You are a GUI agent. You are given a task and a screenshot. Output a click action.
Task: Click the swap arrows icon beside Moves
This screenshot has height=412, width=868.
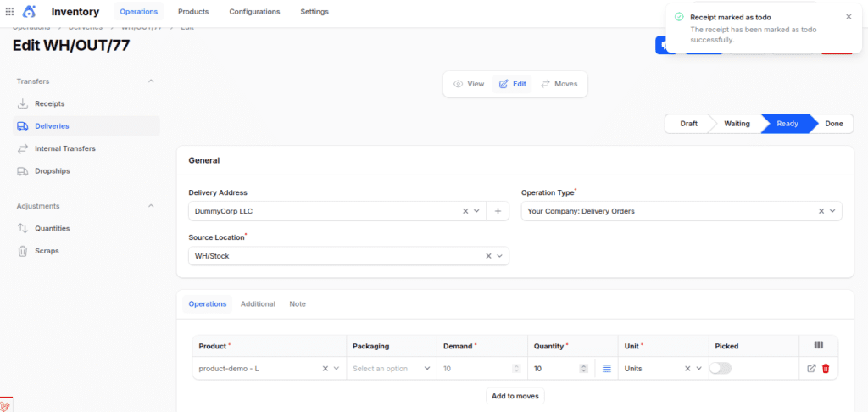(545, 84)
